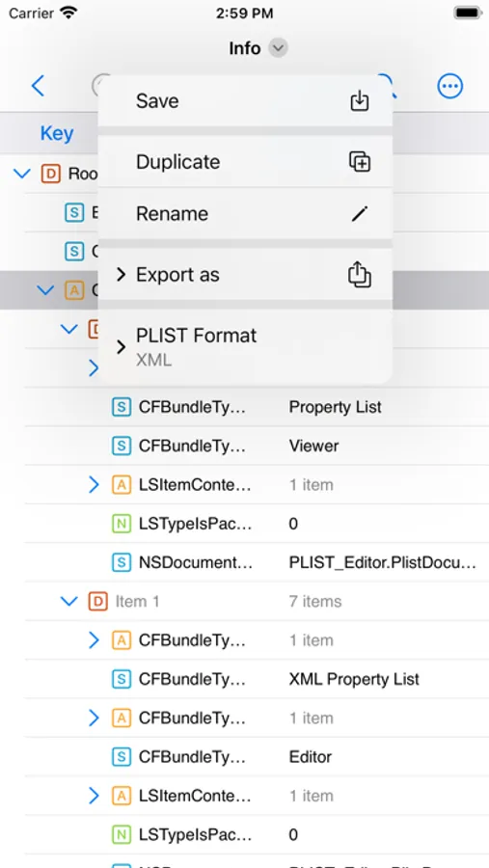The height and width of the screenshot is (868, 489).
Task: Expand the CFBundleTy… array above Editor row
Action: click(x=94, y=718)
